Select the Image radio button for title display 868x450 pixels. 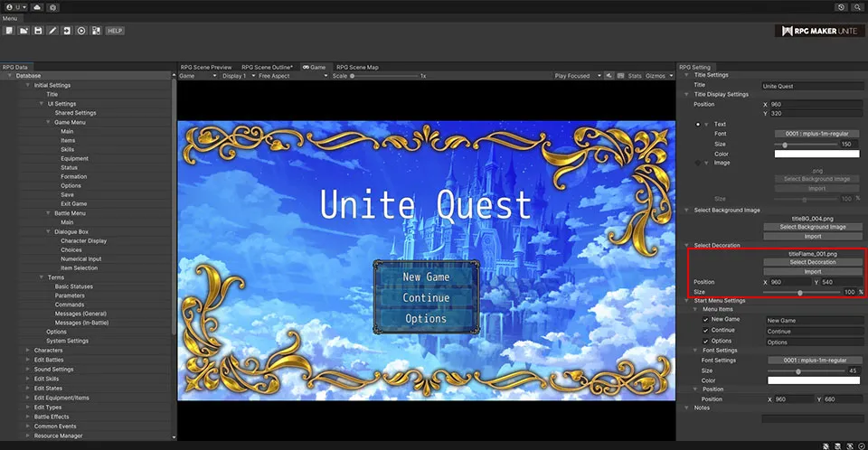[x=698, y=163]
